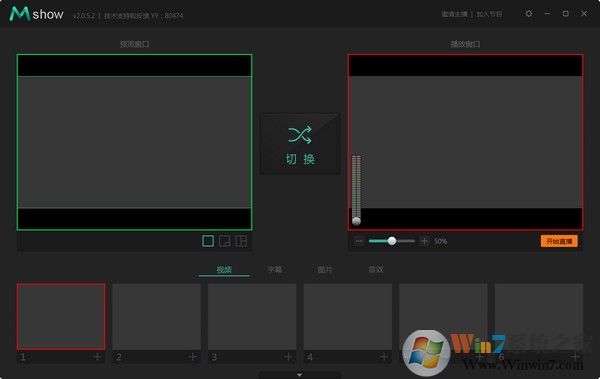The width and height of the screenshot is (600, 379).
Task: Select video slot 2 thumbnail
Action: (x=157, y=317)
